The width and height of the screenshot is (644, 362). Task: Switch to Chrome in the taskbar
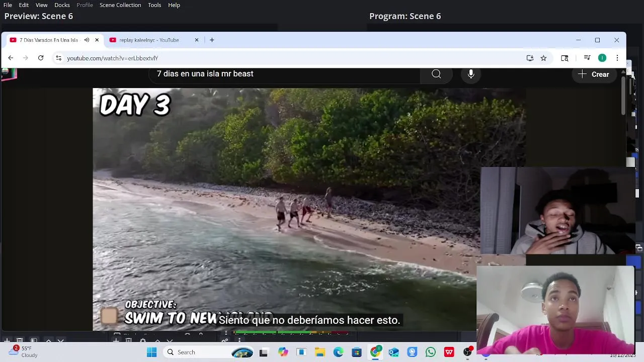point(375,352)
